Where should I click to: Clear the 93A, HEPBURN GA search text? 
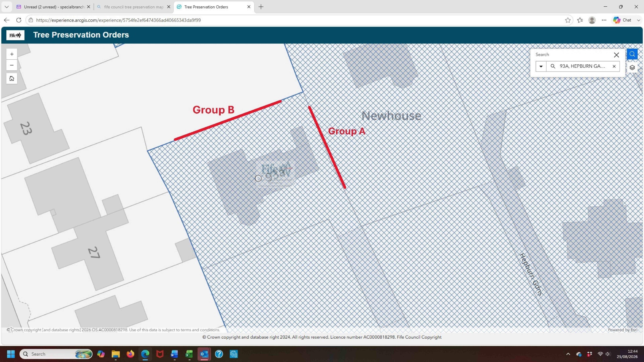(614, 66)
